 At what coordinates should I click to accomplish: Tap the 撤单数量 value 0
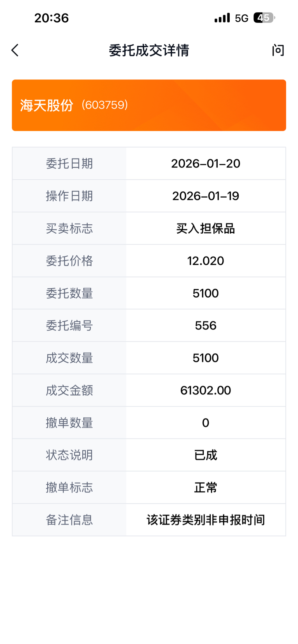click(206, 423)
